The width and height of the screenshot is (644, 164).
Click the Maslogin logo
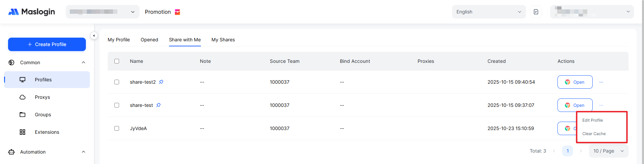click(x=32, y=12)
